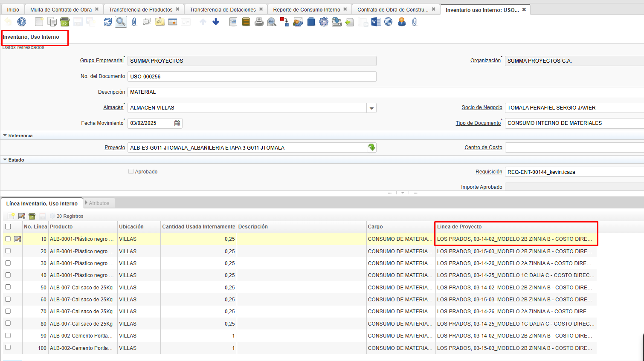Viewport: 644px width, 361px height.
Task: Open the Reporte de Consumo Interno tab
Action: point(306,9)
